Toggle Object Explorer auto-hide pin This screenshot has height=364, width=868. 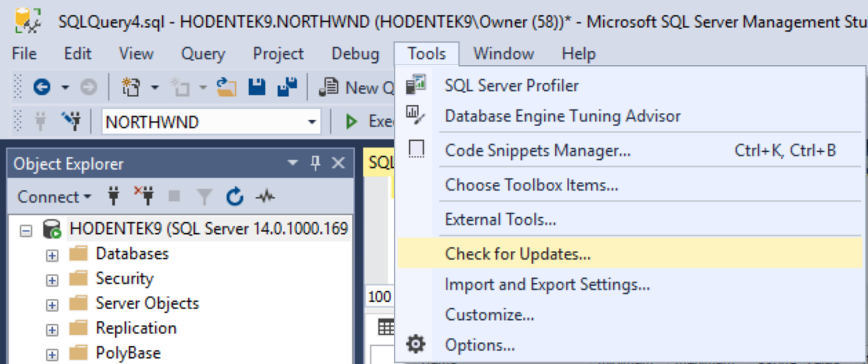315,163
